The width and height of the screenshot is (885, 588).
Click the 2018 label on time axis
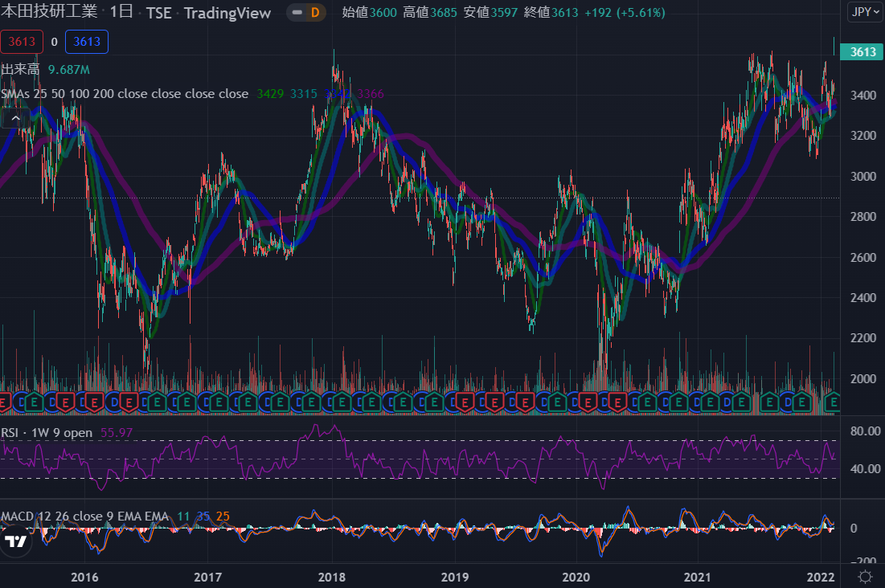(331, 578)
